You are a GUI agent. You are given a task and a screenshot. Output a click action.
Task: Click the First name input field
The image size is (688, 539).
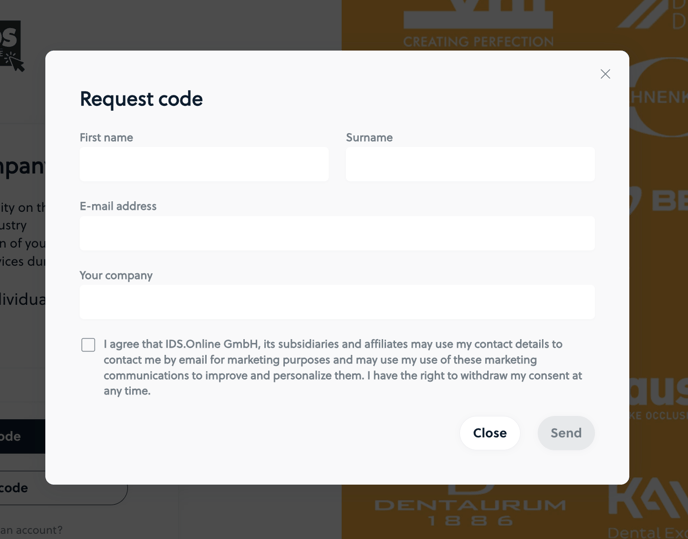pos(204,164)
